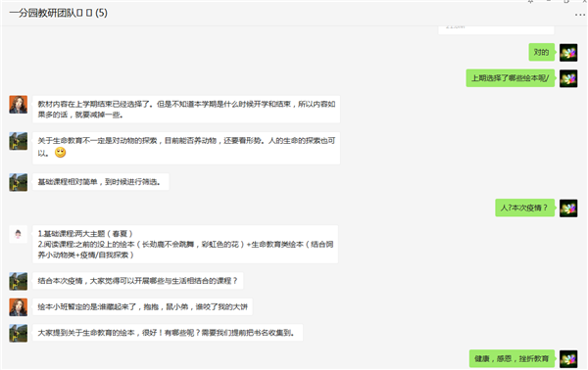This screenshot has width=588, height=370.
Task: Click the 基础课程相对简单 message bubble
Action: click(101, 182)
